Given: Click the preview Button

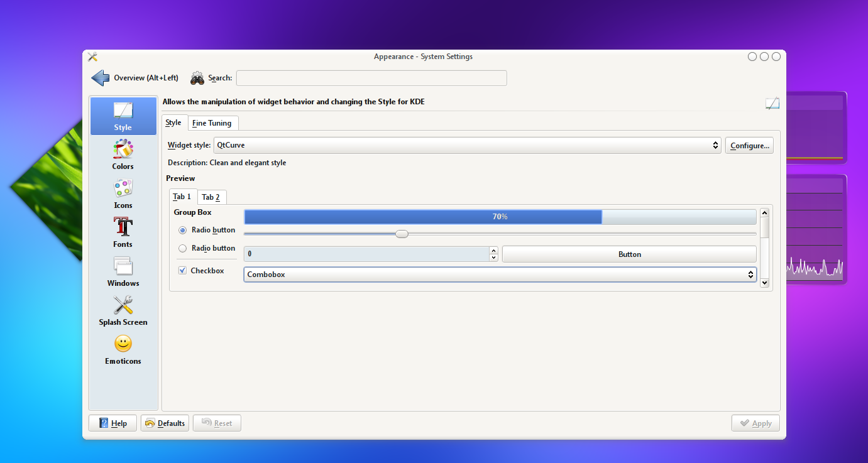Looking at the screenshot, I should pos(629,254).
